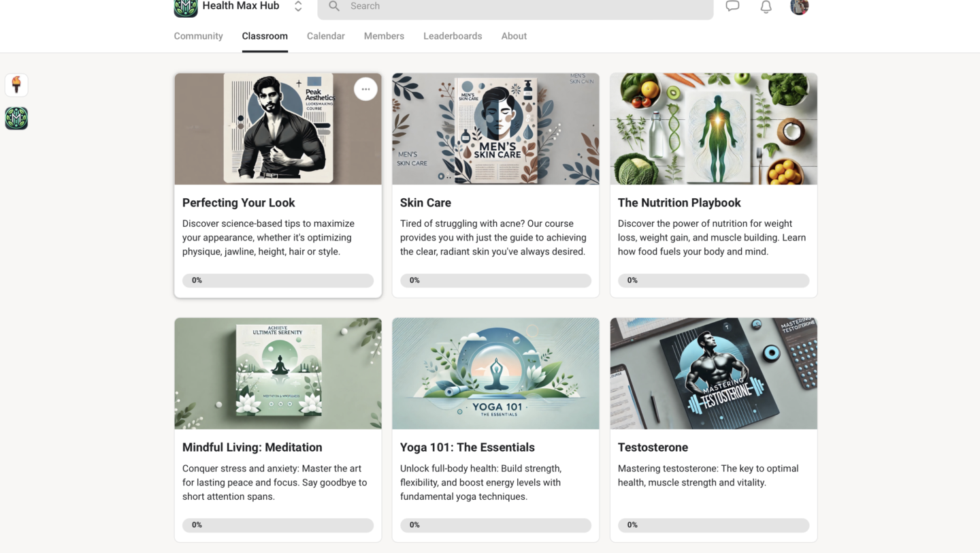Click the Perfecting Your Look title

point(238,203)
